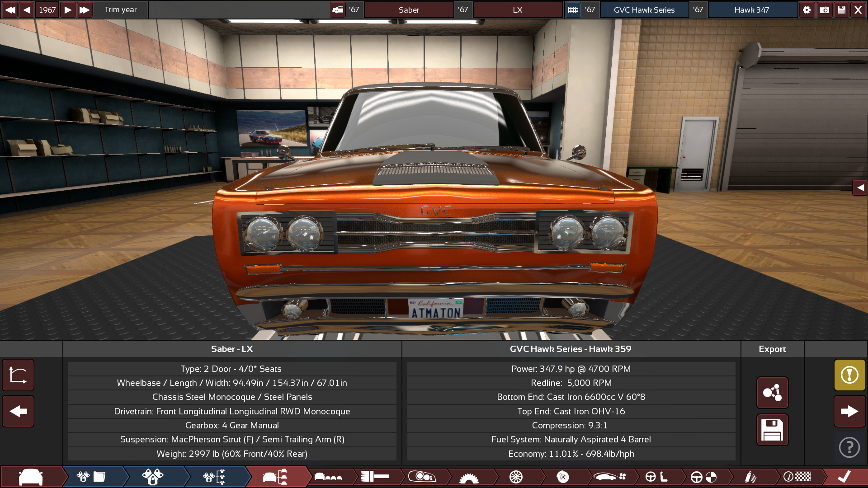Select 'Type: 2 Door - 4/0* Seats' row
Viewport: 868px width, 488px height.
(232, 369)
